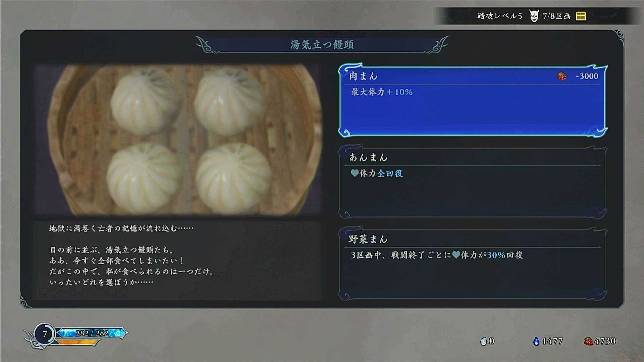
Task: Click the story text description panel
Action: click(x=178, y=260)
